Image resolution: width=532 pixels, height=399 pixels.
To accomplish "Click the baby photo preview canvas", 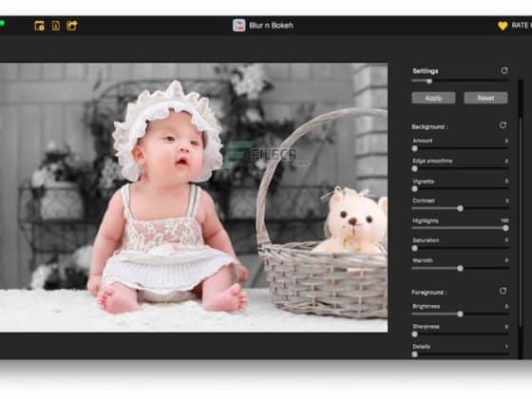I will coord(194,198).
